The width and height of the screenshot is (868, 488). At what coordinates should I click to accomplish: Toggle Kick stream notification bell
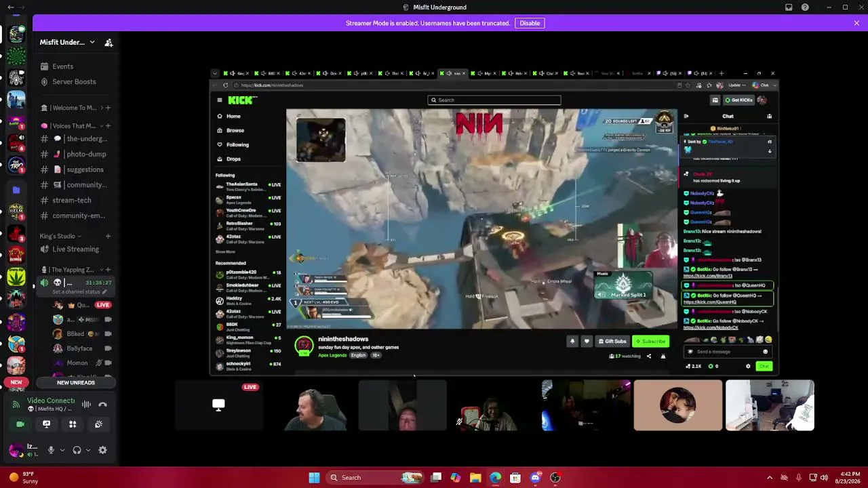coord(572,342)
